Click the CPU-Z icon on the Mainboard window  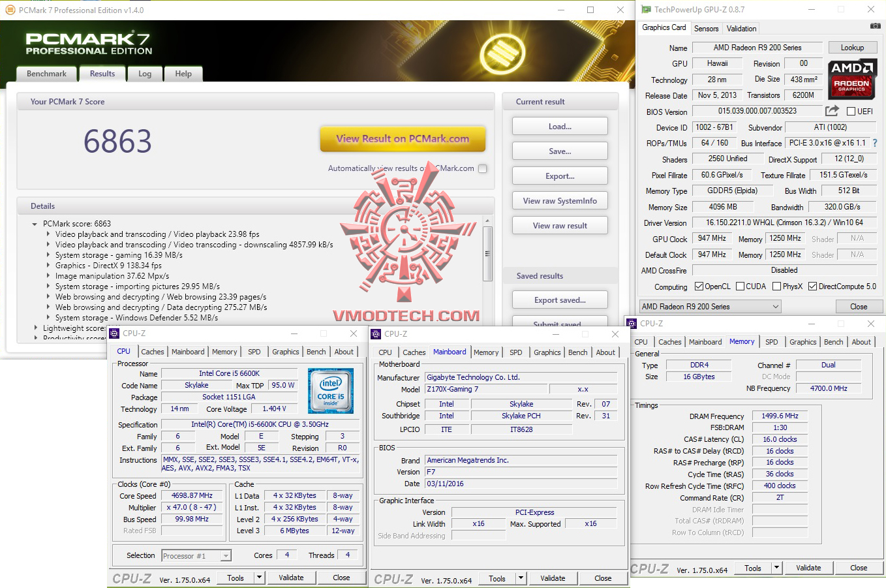click(x=376, y=333)
